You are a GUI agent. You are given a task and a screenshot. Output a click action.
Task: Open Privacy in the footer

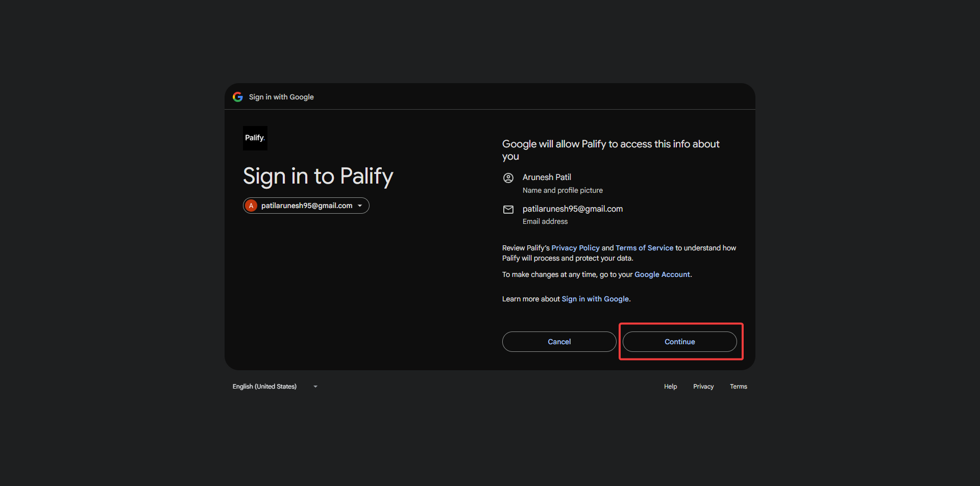coord(703,387)
